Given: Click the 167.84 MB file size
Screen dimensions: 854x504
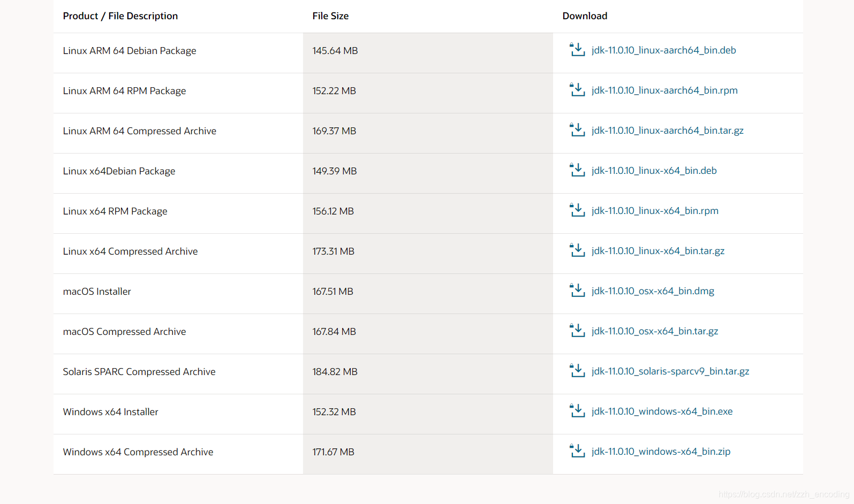Looking at the screenshot, I should (x=334, y=332).
